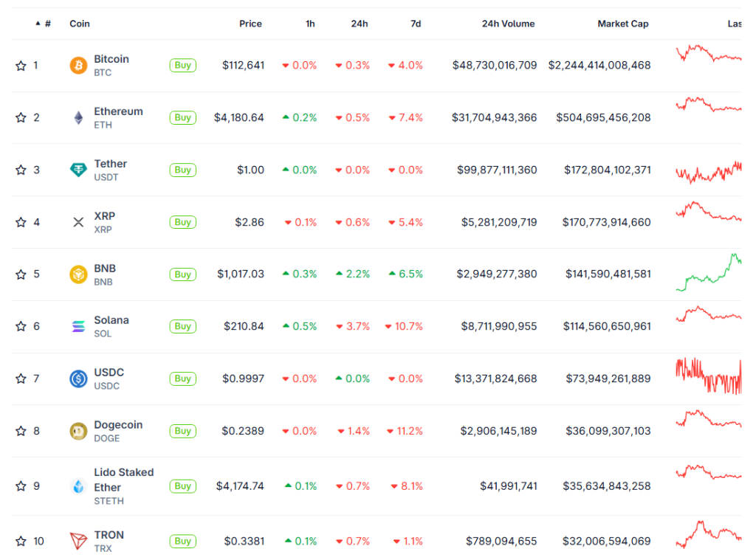Toggle the favorite star for Solana
This screenshot has width=756, height=560.
click(x=21, y=326)
